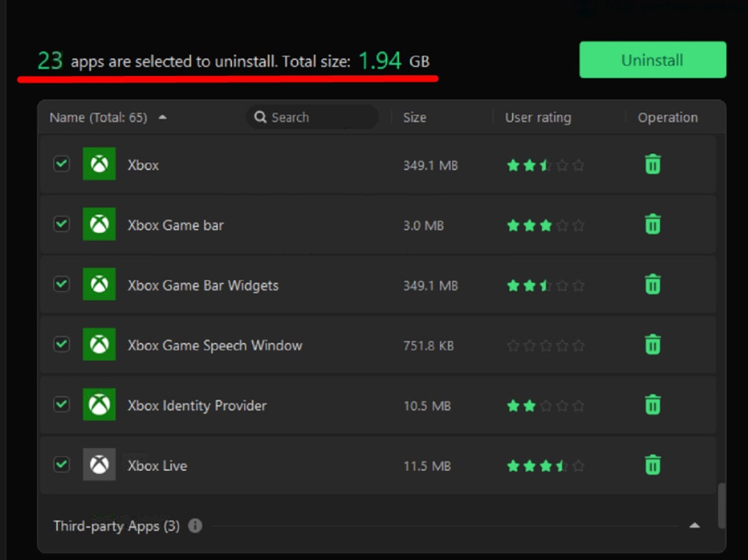Click the "11.5 MB" size value
The image size is (748, 560).
click(x=427, y=466)
